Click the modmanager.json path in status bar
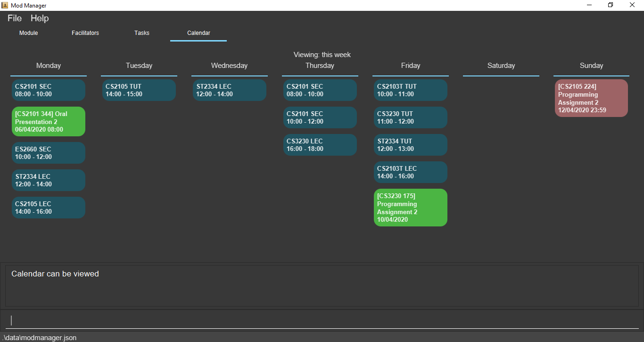This screenshot has width=644, height=342. [x=40, y=337]
